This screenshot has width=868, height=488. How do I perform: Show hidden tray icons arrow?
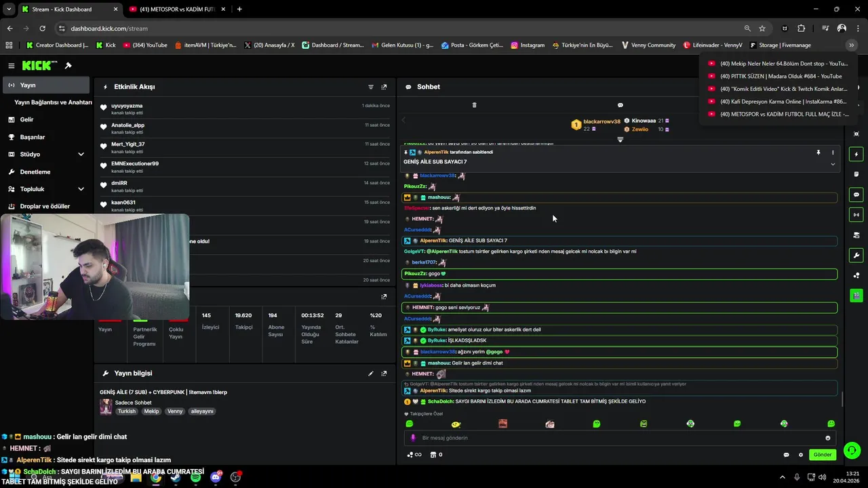pyautogui.click(x=782, y=477)
